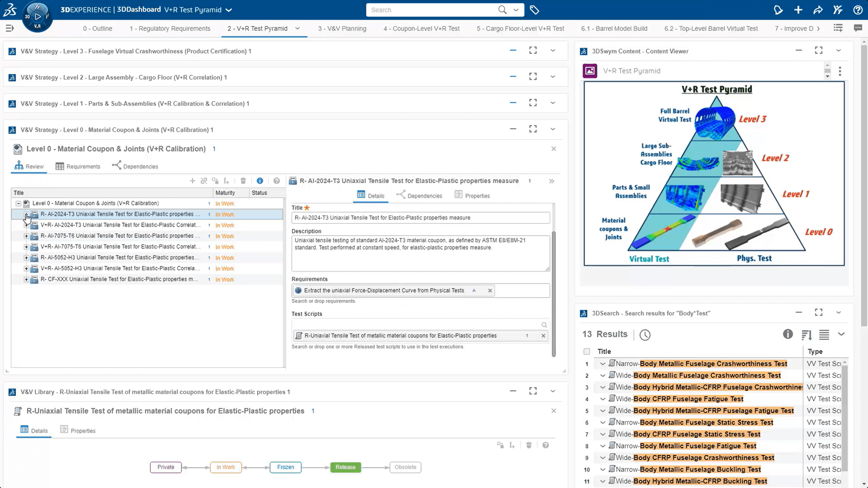
Task: Collapse the Level 0 root tree node
Action: (x=18, y=203)
